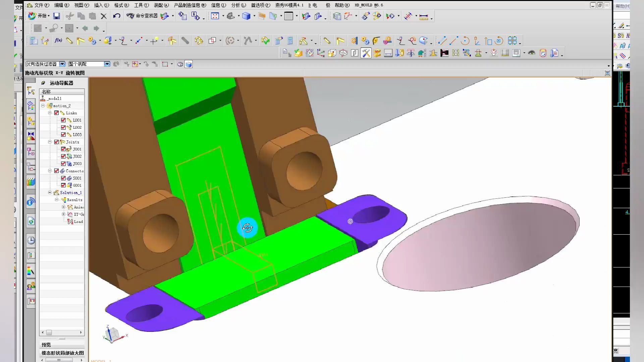Click the 命令查找器 command finder button
Screen dimensions: 644x362
[x=142, y=16]
